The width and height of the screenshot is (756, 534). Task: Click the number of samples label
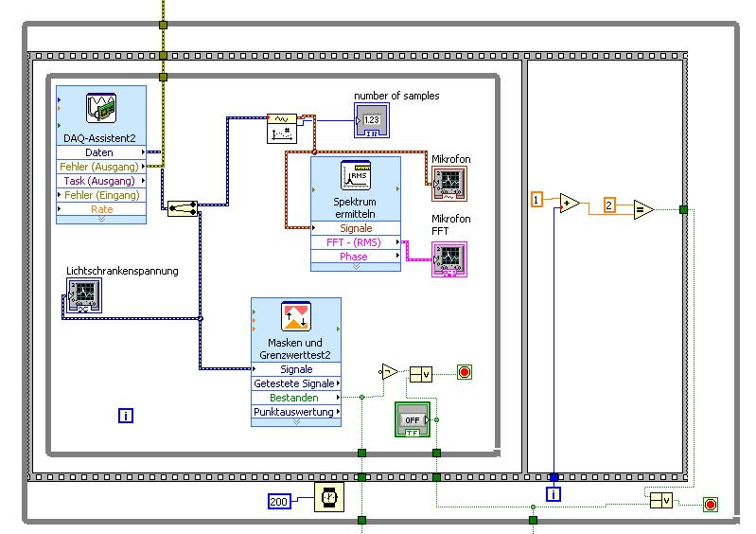(x=396, y=96)
